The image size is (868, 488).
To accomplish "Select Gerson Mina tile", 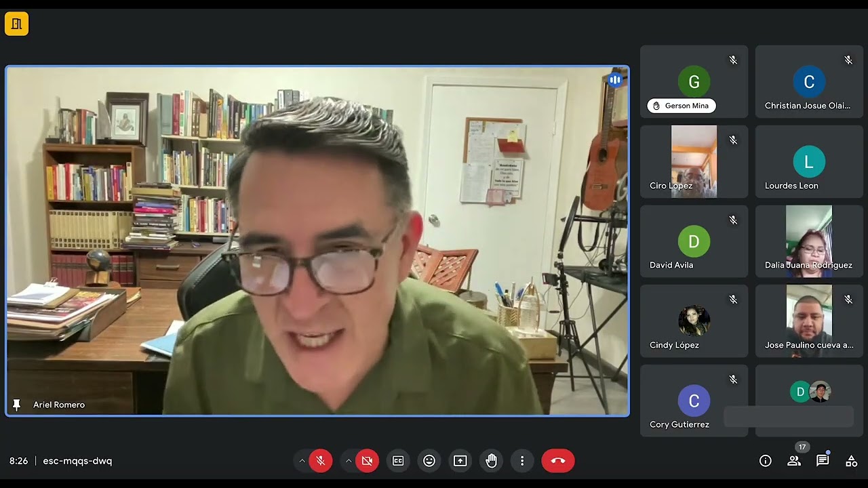I will (x=694, y=81).
